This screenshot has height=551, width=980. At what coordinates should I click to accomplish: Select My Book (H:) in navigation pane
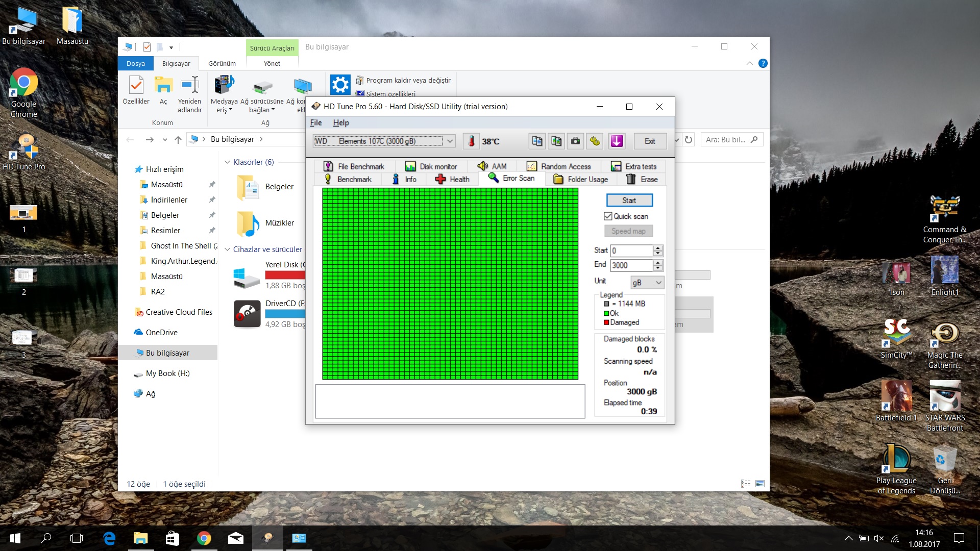pos(167,373)
